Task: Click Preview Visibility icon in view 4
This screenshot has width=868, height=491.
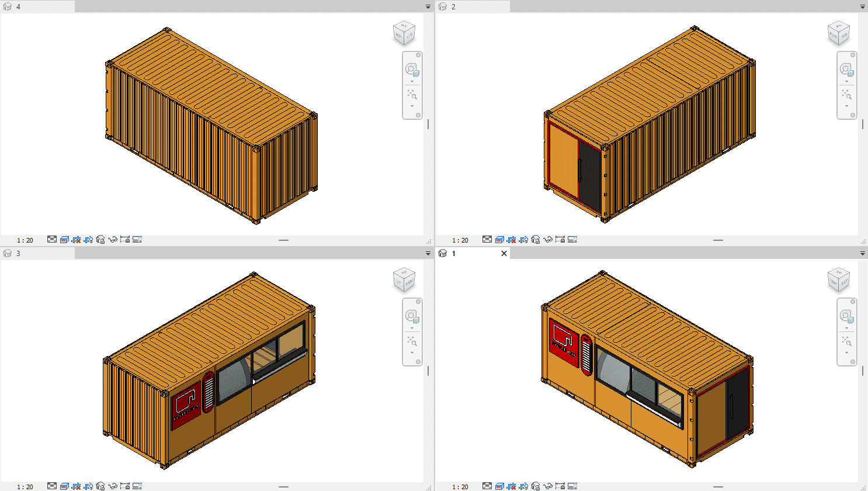Action: pyautogui.click(x=137, y=240)
